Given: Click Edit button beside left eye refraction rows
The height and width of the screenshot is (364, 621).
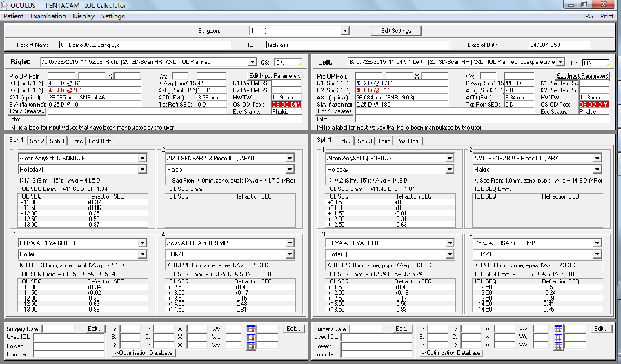Looking at the screenshot, I should coord(601,329).
